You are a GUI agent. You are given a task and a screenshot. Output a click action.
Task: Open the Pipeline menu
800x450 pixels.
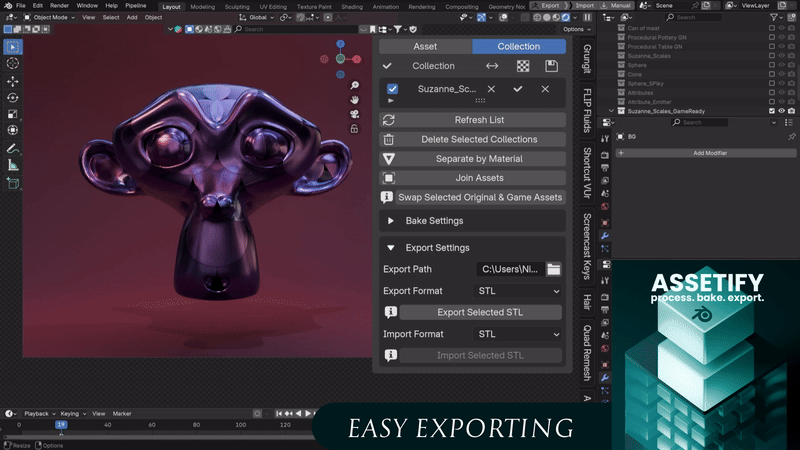tap(136, 6)
